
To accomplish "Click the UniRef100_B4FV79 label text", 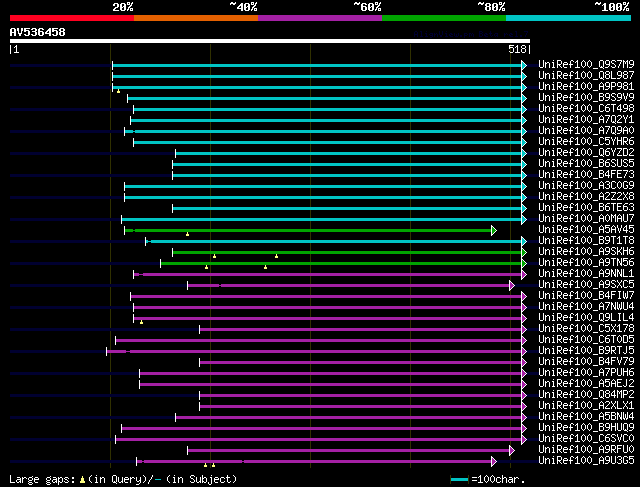I will (x=586, y=362).
